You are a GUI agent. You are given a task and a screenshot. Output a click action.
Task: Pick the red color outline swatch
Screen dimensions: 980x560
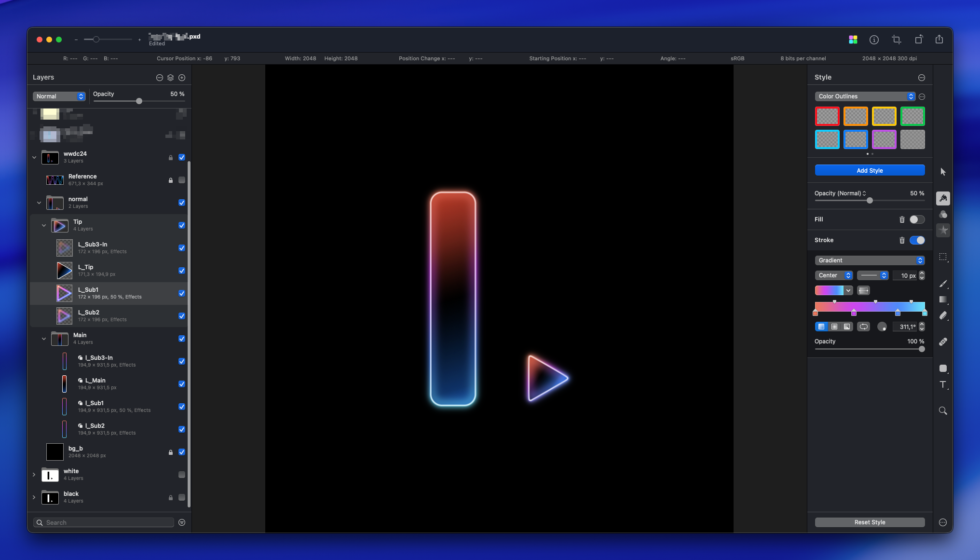click(x=827, y=116)
